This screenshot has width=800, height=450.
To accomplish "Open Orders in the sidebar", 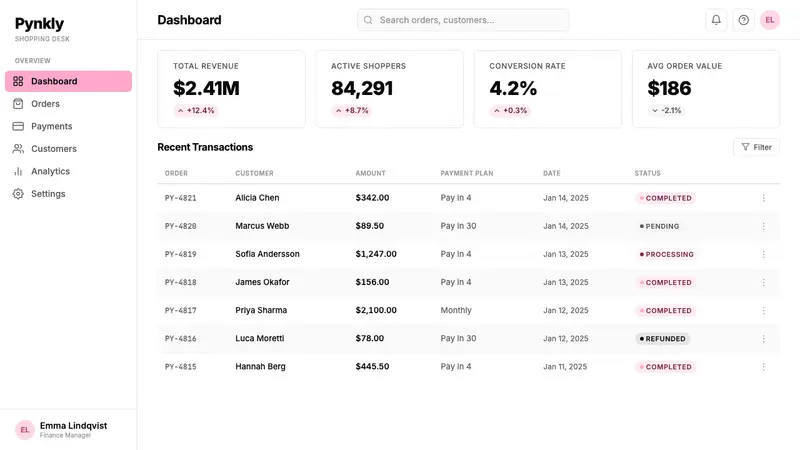I will tap(68, 104).
